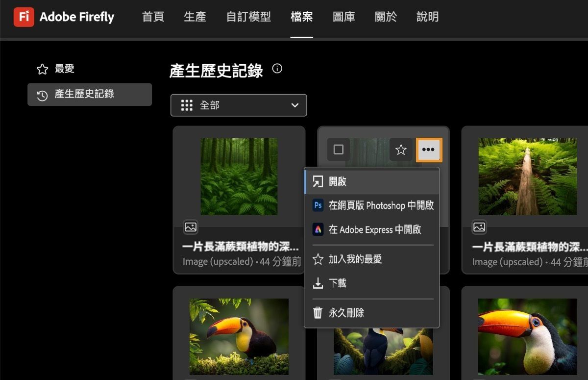
Task: Open 產生歷史記錄 in the sidebar
Action: tap(90, 95)
